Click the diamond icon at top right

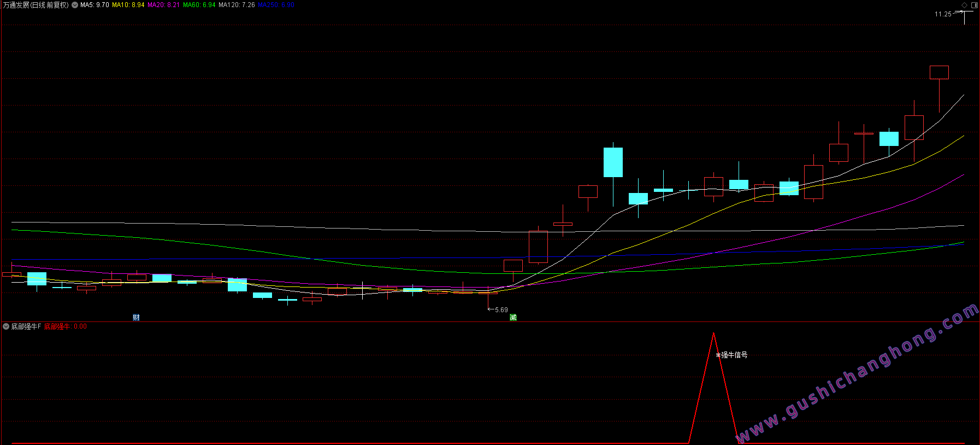tap(965, 5)
